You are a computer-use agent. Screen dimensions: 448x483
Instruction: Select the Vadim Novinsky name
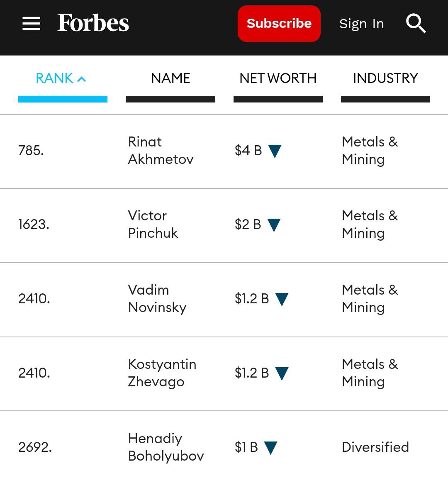click(157, 299)
